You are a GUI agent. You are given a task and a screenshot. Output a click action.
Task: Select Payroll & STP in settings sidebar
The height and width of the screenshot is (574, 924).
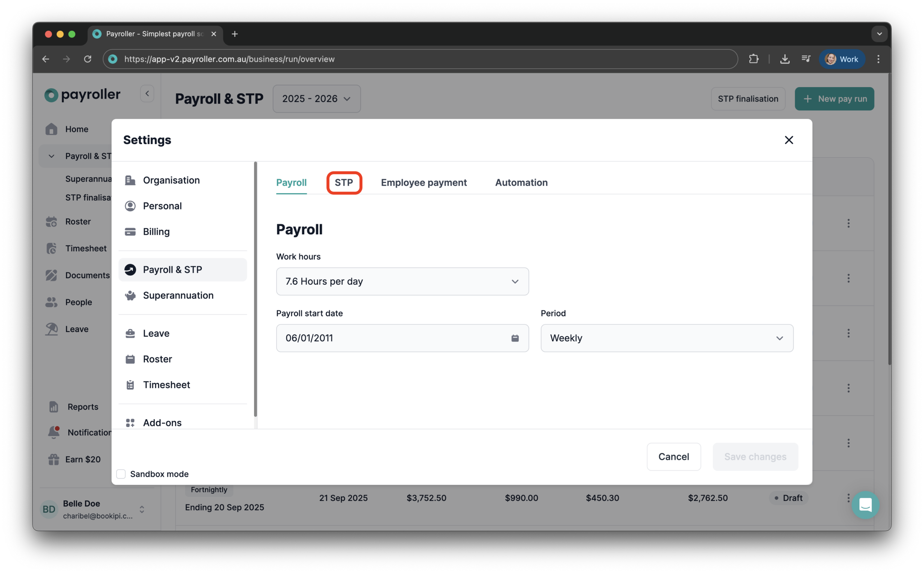click(182, 270)
